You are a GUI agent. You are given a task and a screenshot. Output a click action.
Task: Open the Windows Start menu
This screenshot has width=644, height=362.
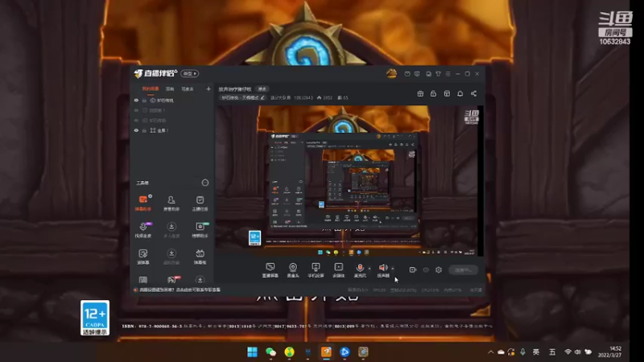[x=252, y=352]
